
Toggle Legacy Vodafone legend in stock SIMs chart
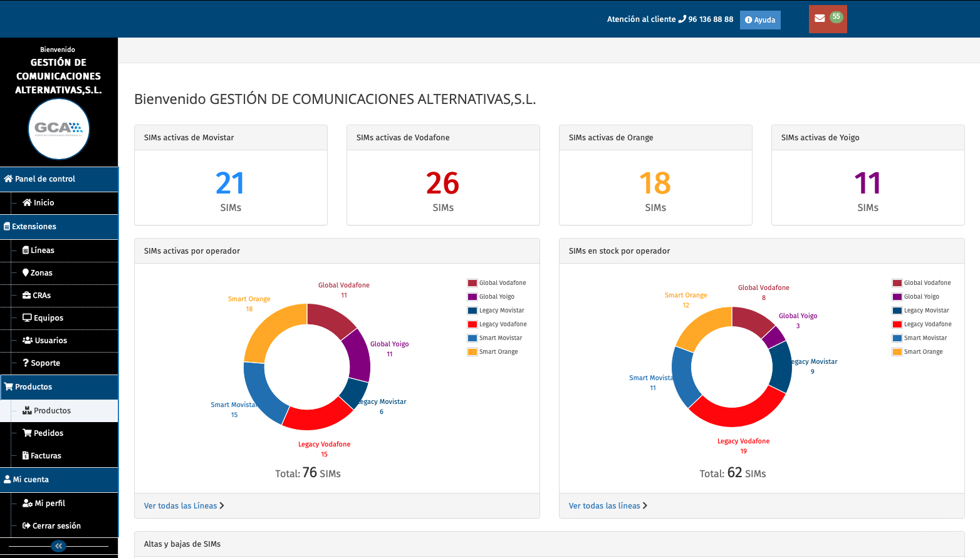click(x=922, y=324)
